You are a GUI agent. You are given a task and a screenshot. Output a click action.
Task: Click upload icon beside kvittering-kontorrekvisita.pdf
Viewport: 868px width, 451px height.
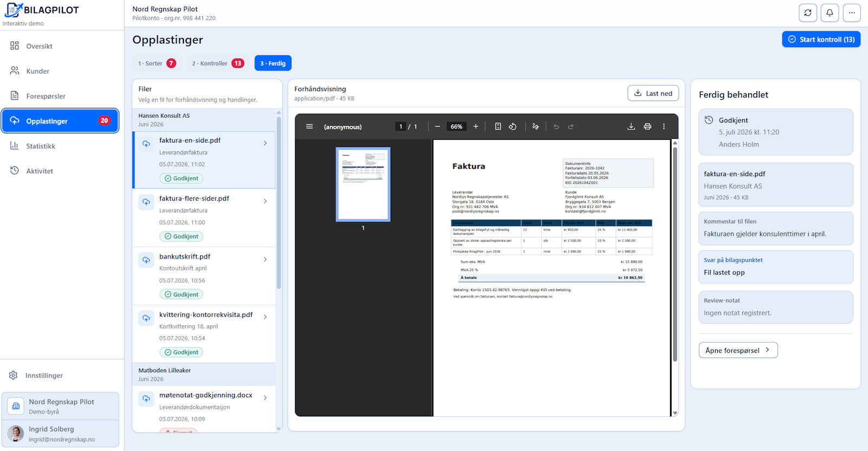click(x=146, y=318)
